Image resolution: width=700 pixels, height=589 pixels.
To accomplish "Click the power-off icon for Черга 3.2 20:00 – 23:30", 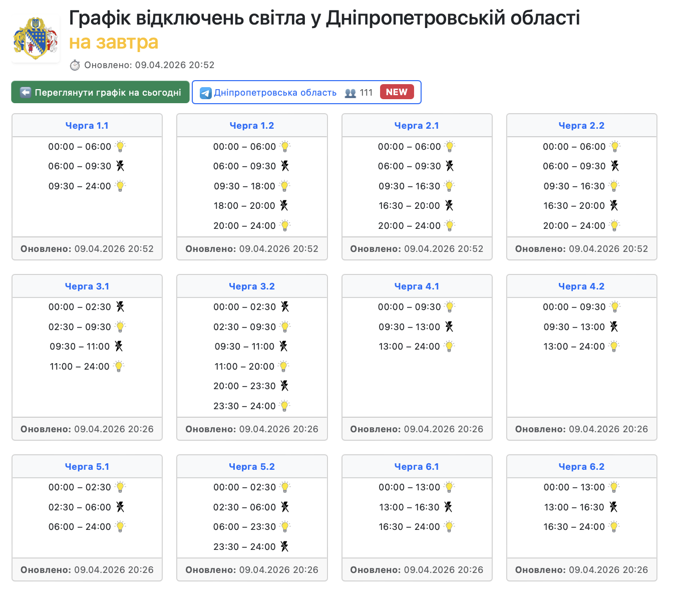I will point(284,386).
